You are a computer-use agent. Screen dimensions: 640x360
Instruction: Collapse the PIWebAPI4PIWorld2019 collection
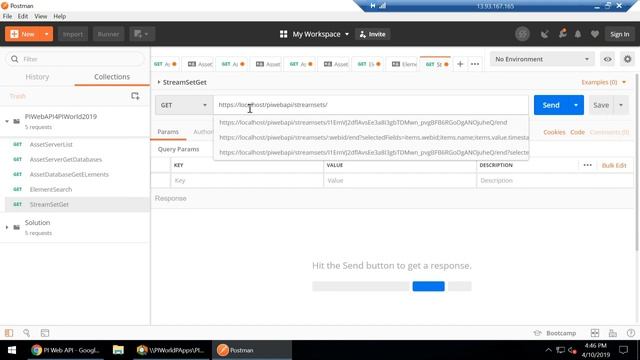(x=7, y=121)
